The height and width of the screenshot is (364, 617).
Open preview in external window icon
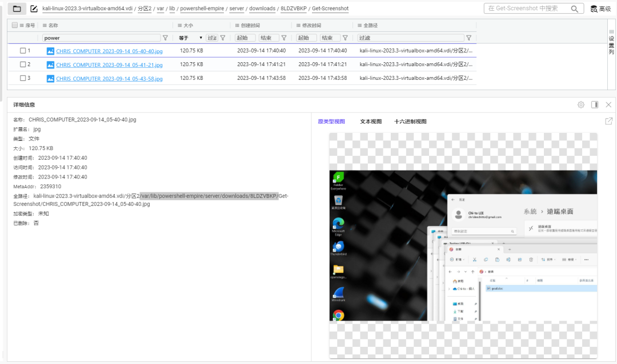click(609, 121)
